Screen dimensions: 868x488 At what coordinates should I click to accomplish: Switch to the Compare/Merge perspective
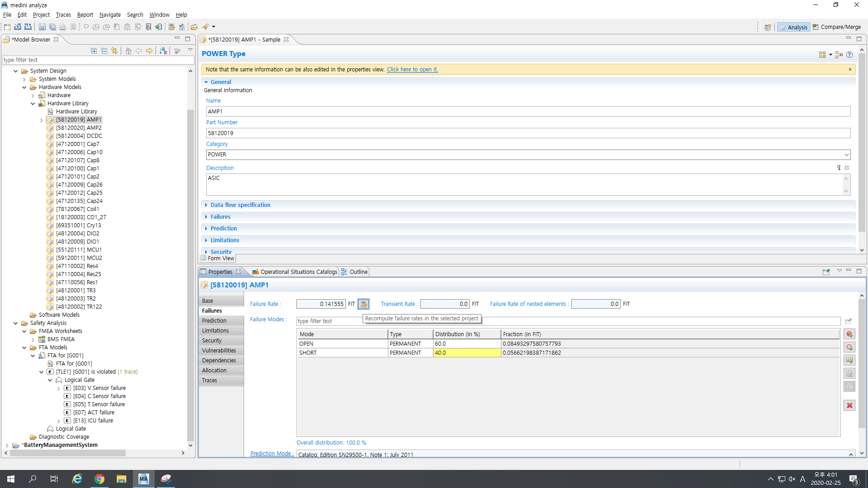click(x=837, y=27)
